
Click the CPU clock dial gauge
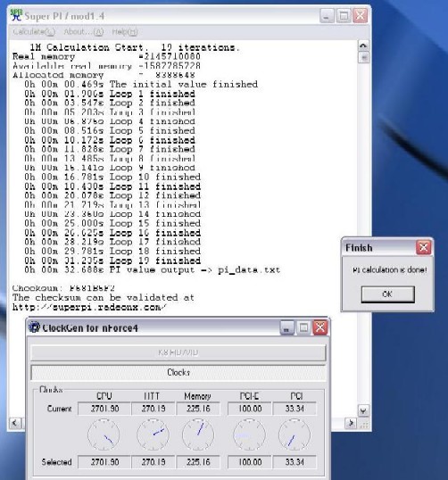click(x=104, y=435)
